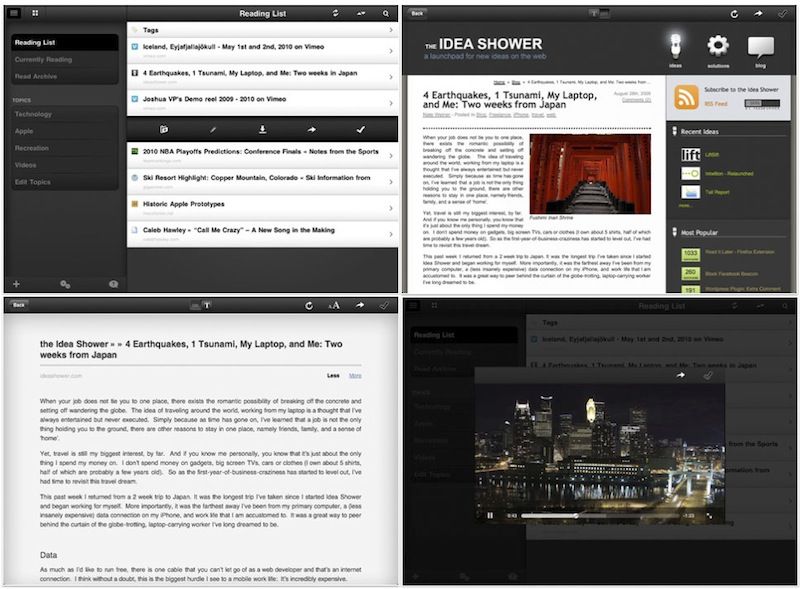This screenshot has width=800, height=589.
Task: Tap the fullscreen icon in the video player controls
Action: 709,516
